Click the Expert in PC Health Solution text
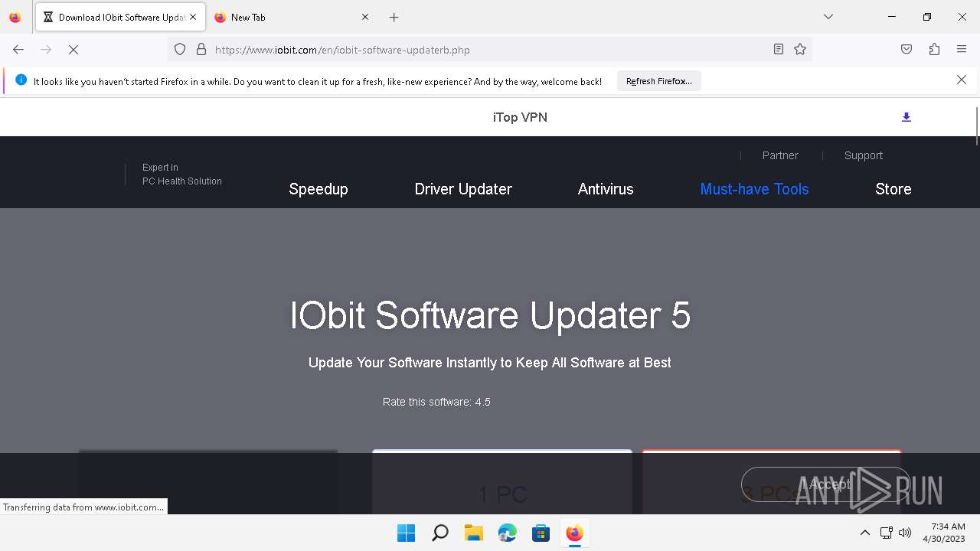 pyautogui.click(x=182, y=174)
